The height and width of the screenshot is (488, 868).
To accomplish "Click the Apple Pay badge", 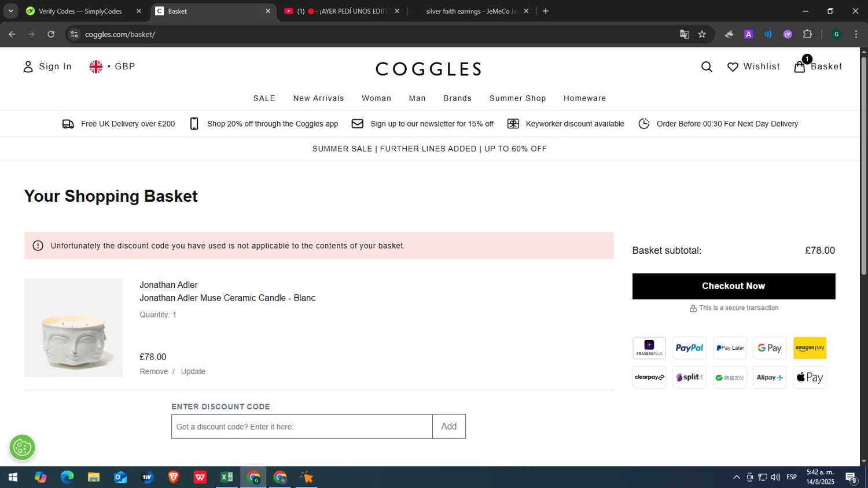I will [x=810, y=378].
